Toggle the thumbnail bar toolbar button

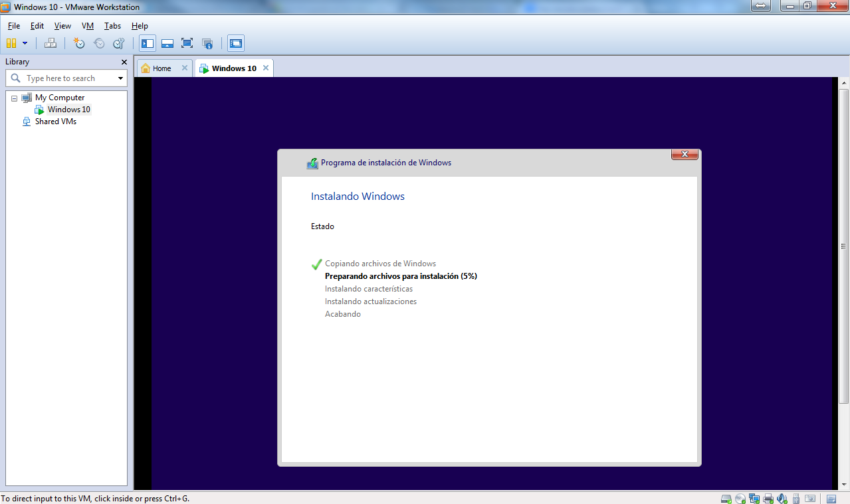tap(167, 44)
